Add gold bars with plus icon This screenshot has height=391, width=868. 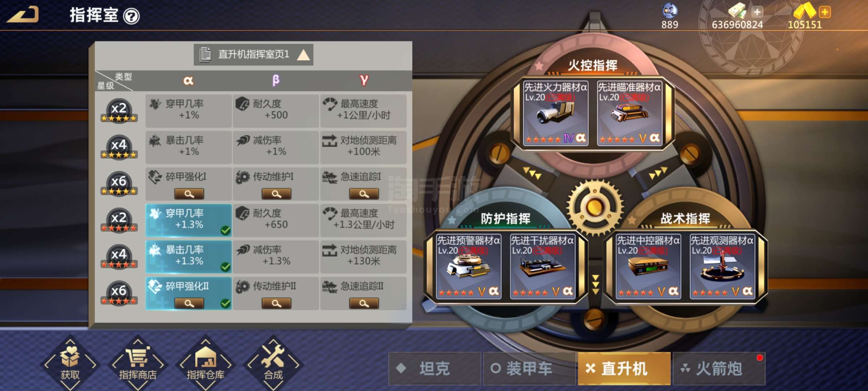[825, 12]
